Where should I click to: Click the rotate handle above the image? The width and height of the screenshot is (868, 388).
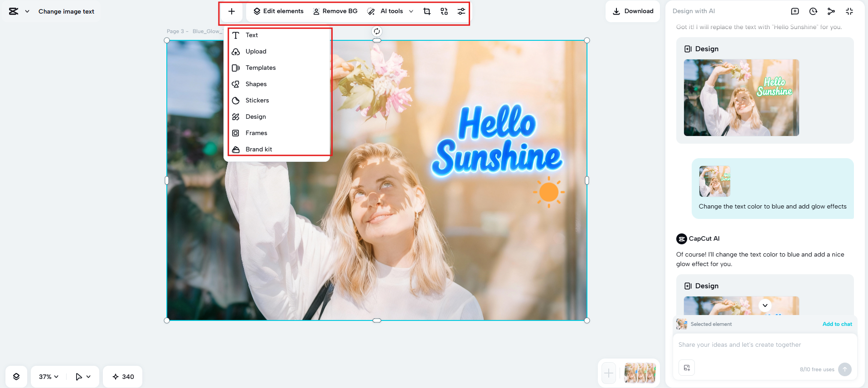click(x=377, y=31)
